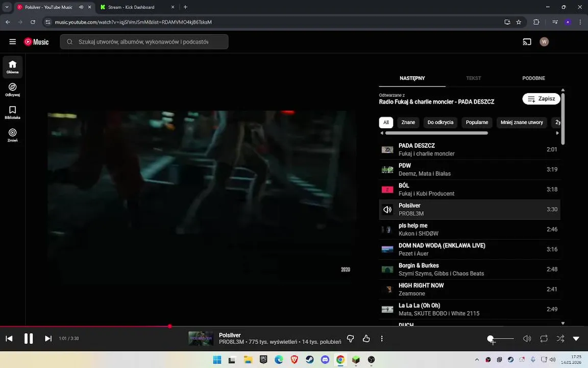Open the tab search dropdown arrow
Image resolution: width=588 pixels, height=368 pixels.
tap(7, 7)
